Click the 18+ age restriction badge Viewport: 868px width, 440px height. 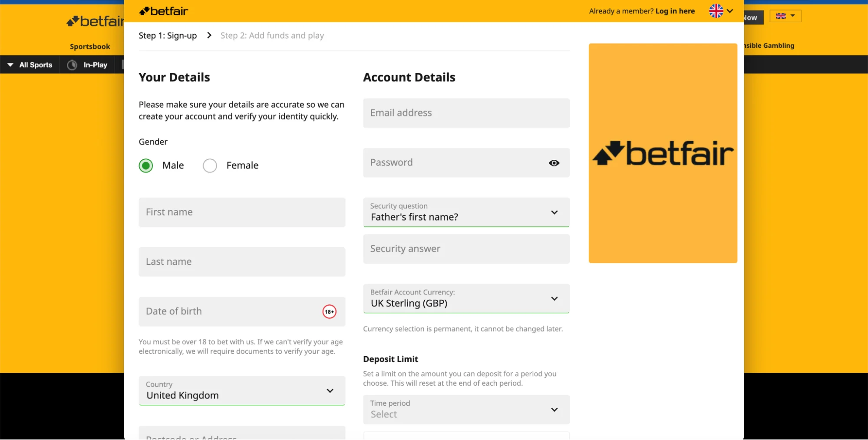329,311
